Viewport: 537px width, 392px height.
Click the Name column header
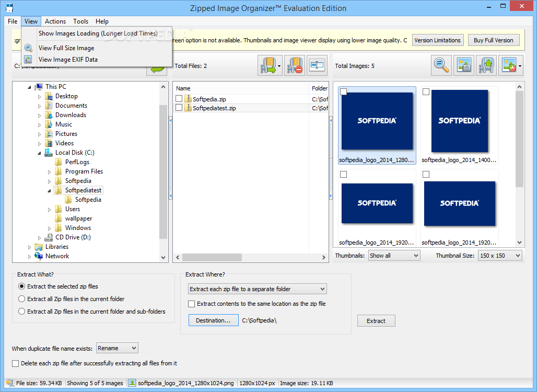point(241,88)
